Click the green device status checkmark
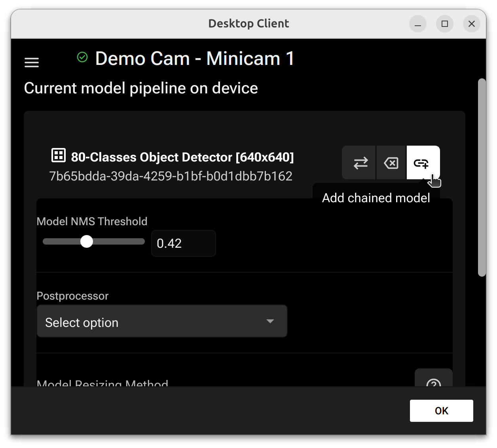 (x=82, y=57)
